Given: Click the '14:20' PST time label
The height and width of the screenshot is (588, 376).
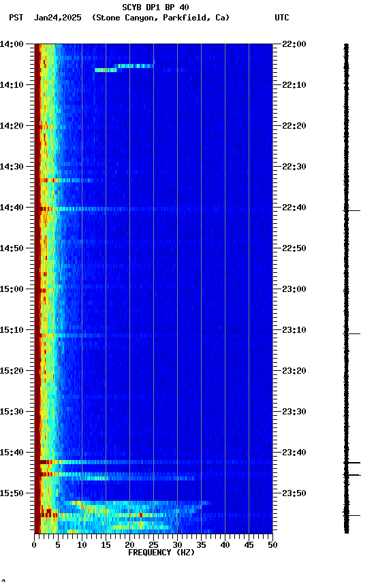Looking at the screenshot, I should [x=12, y=126].
